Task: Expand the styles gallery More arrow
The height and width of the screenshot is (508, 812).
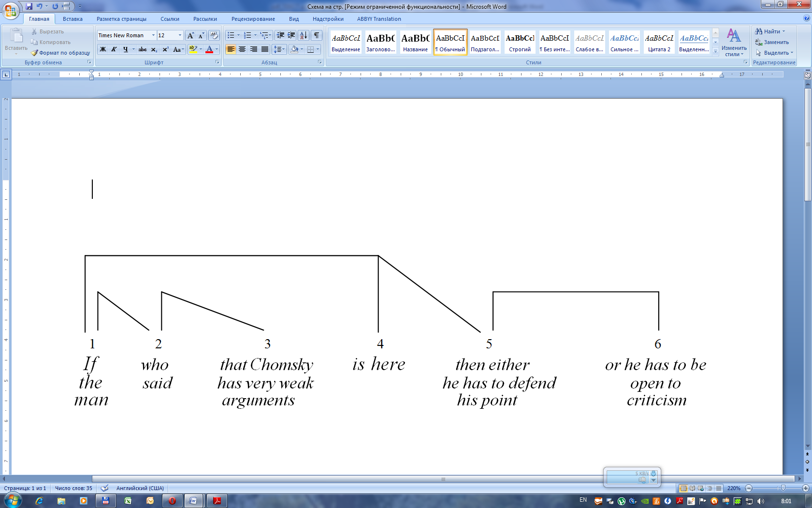Action: coord(716,51)
